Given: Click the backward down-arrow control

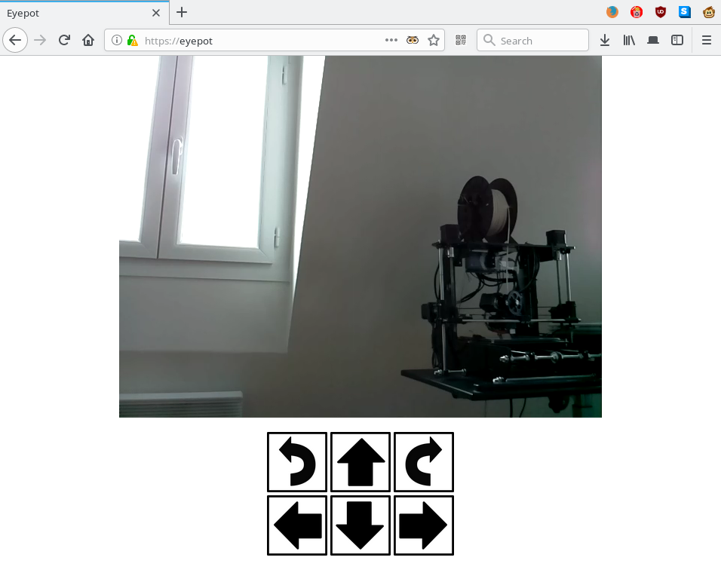Looking at the screenshot, I should [x=360, y=525].
